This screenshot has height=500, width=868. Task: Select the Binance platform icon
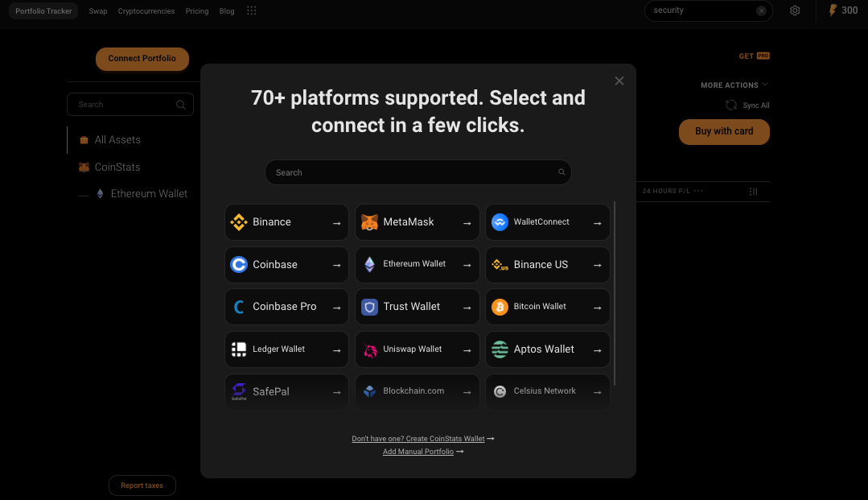[x=238, y=221]
